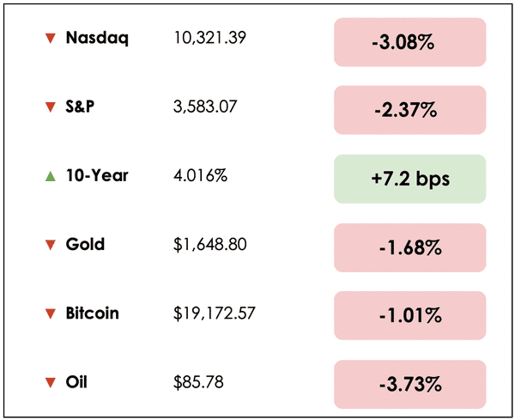515x420 pixels.
Task: Click the red down arrow beside Nasdaq
Action: [x=50, y=39]
